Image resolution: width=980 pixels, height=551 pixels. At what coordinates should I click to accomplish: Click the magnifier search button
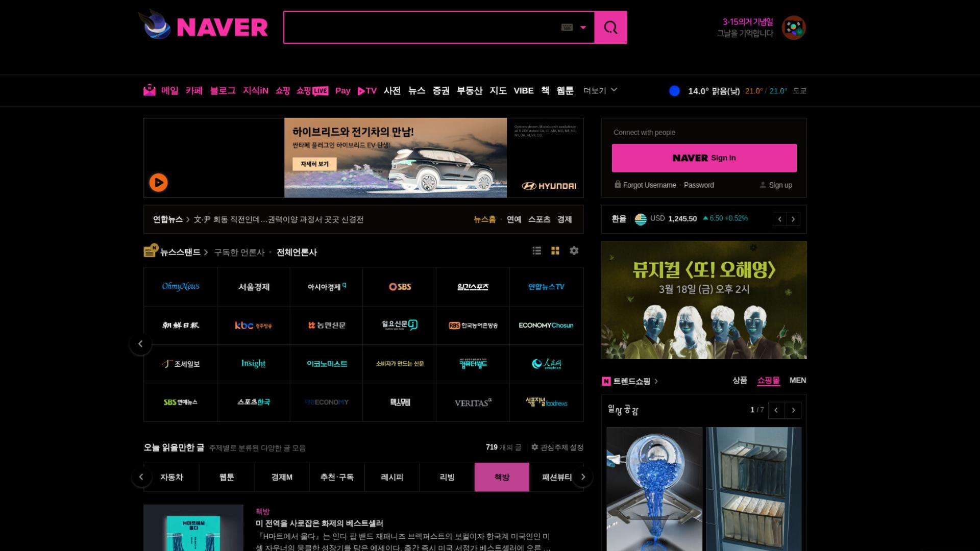coord(610,27)
